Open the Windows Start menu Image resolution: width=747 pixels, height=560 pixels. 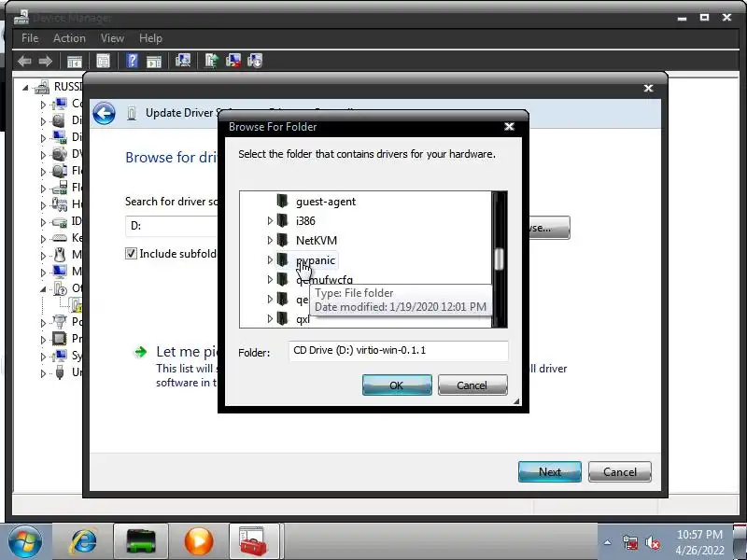[24, 541]
